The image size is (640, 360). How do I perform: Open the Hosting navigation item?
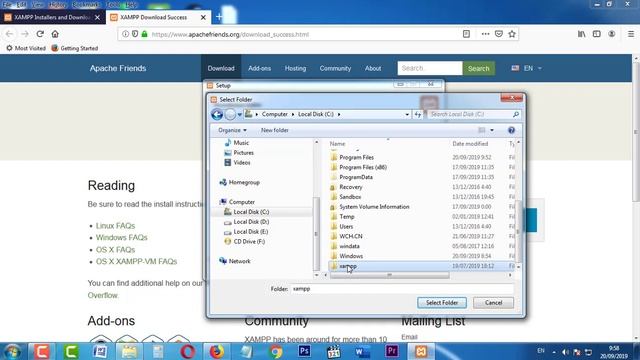(x=295, y=68)
